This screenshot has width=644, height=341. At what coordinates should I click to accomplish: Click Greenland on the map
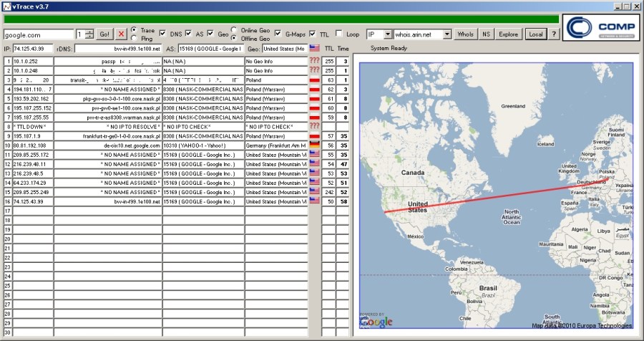(513, 106)
